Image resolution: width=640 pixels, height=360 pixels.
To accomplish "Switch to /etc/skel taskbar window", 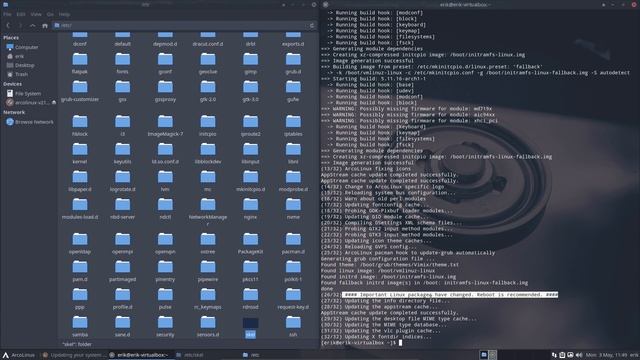I will click(x=189, y=355).
